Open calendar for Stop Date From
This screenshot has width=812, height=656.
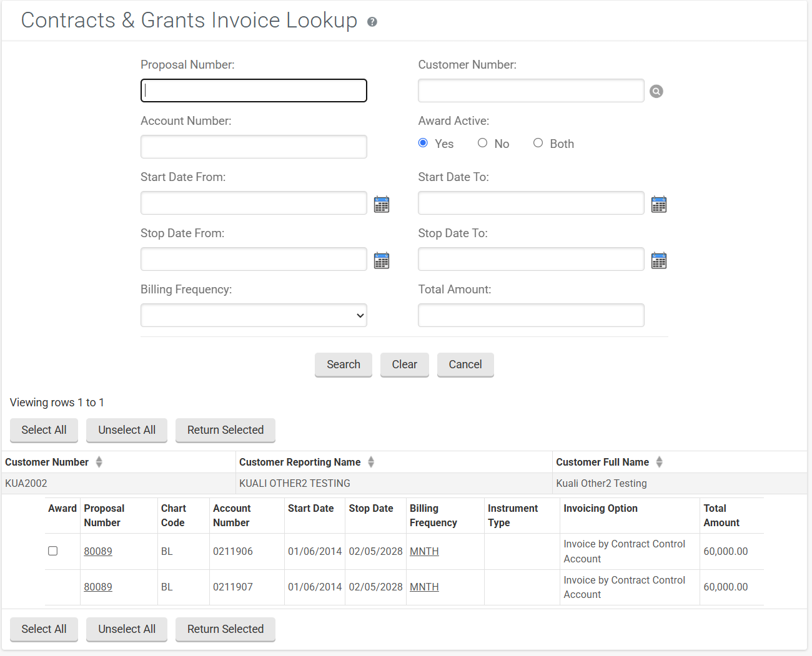(382, 260)
